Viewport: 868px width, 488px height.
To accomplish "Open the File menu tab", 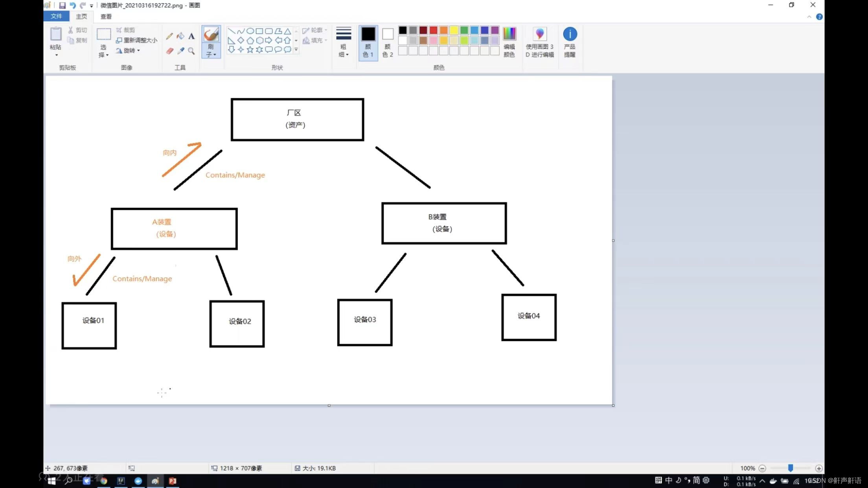I will click(56, 16).
